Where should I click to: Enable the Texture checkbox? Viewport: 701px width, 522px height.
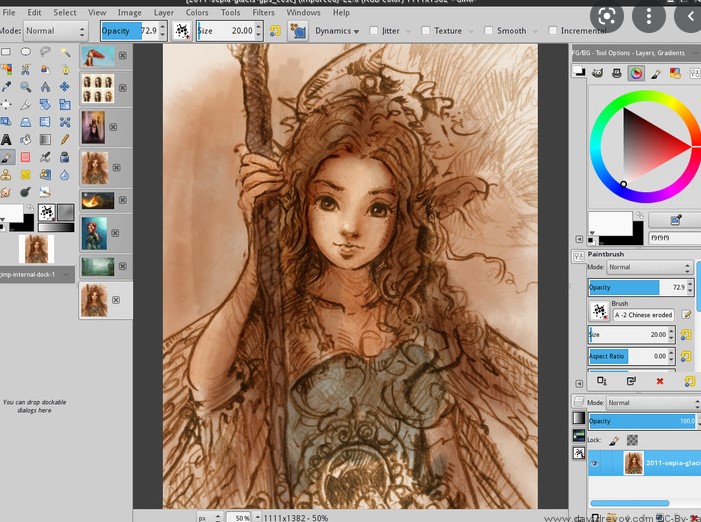point(426,30)
